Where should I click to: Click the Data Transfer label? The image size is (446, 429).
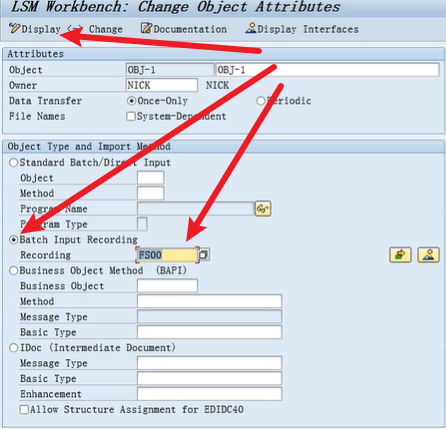point(45,101)
